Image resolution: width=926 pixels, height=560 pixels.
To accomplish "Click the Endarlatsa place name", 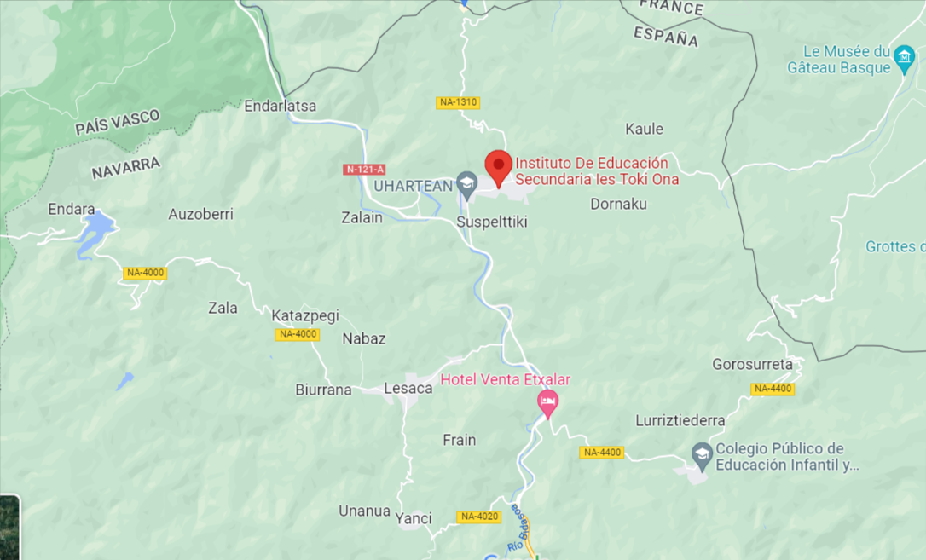I will (280, 107).
